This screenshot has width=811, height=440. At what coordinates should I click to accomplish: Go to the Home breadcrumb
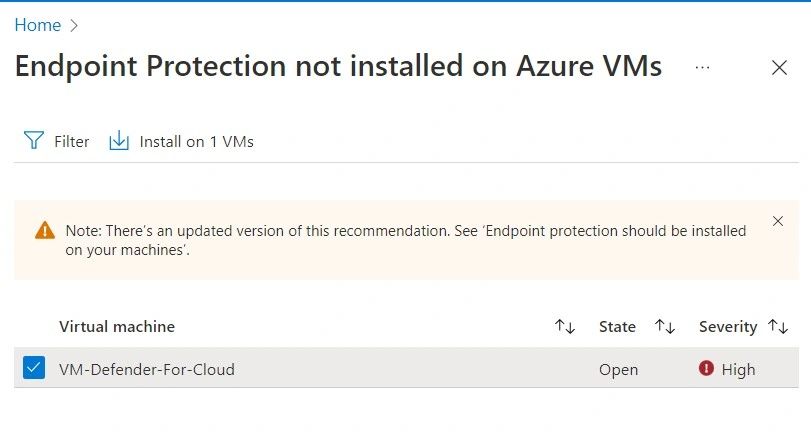coord(37,25)
